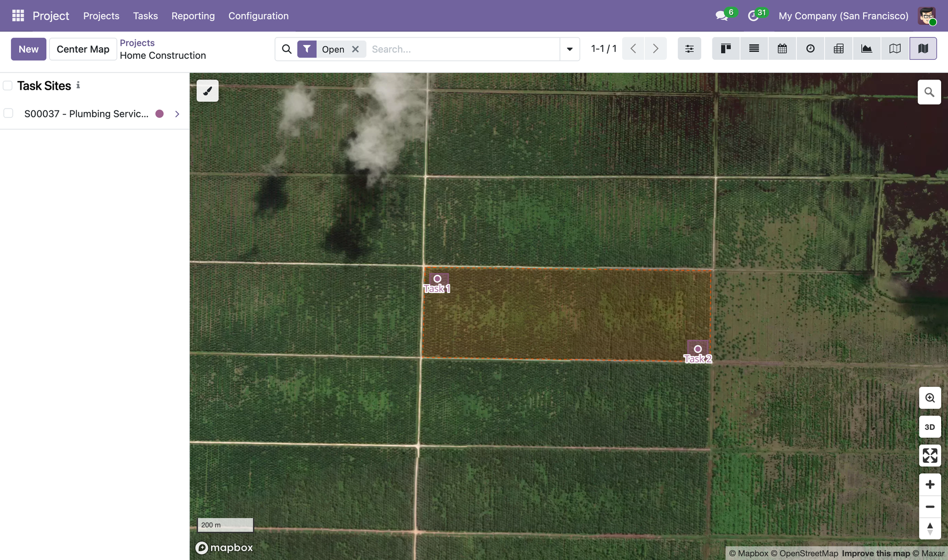Toggle fullscreen map button
The image size is (948, 560).
(x=930, y=455)
